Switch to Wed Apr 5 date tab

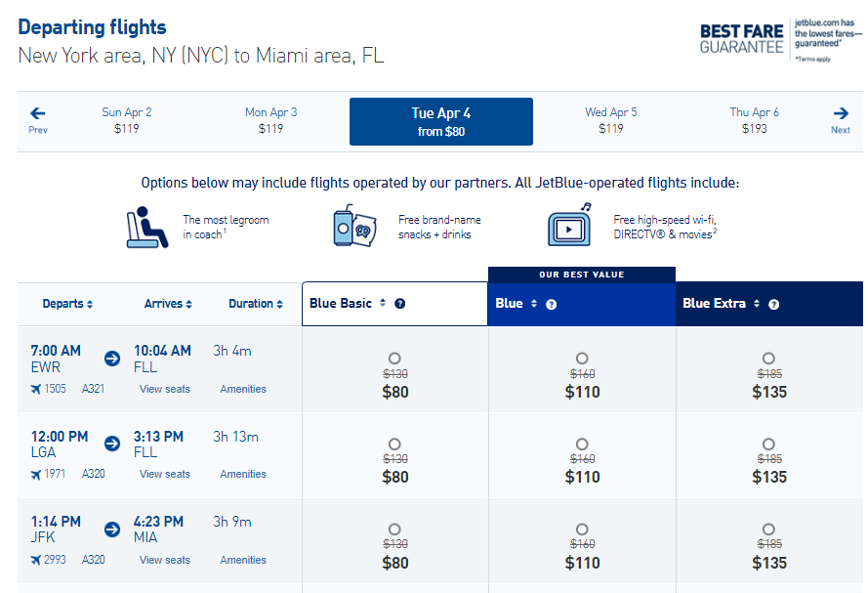610,120
